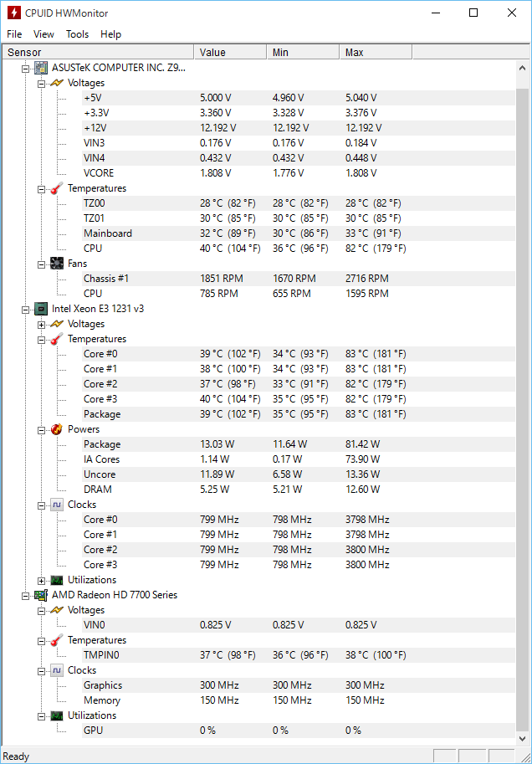Click the Value column header

point(230,52)
